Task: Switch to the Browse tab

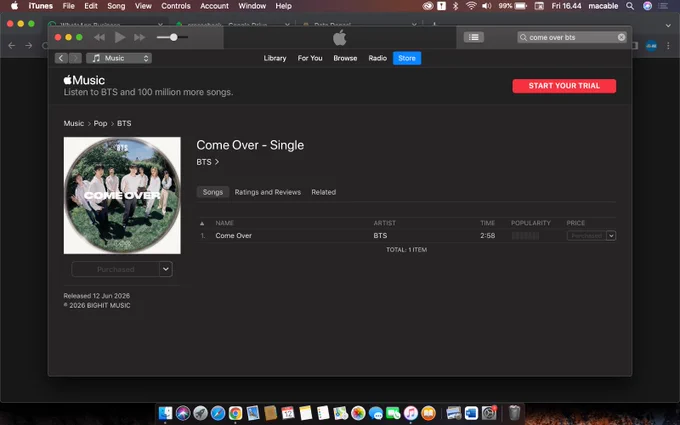Action: pos(345,58)
